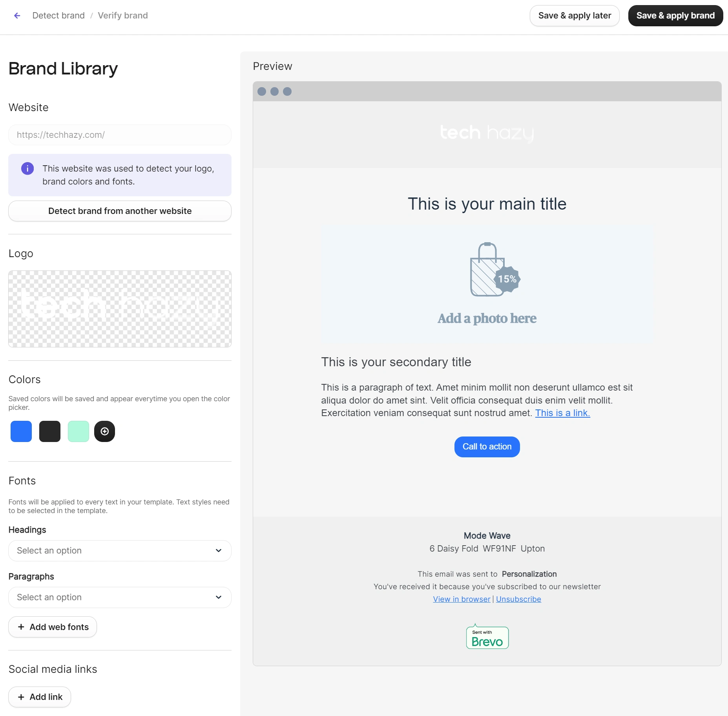Click the info icon in website notice
The image size is (728, 716).
(x=27, y=168)
